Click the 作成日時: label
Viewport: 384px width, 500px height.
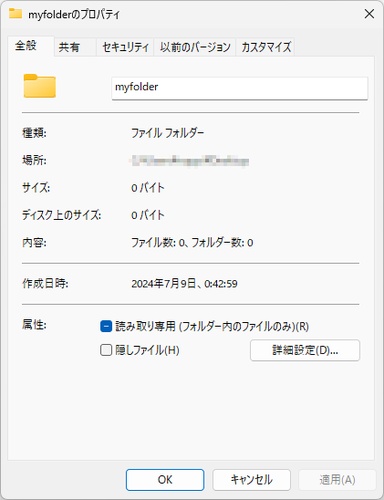(x=45, y=284)
